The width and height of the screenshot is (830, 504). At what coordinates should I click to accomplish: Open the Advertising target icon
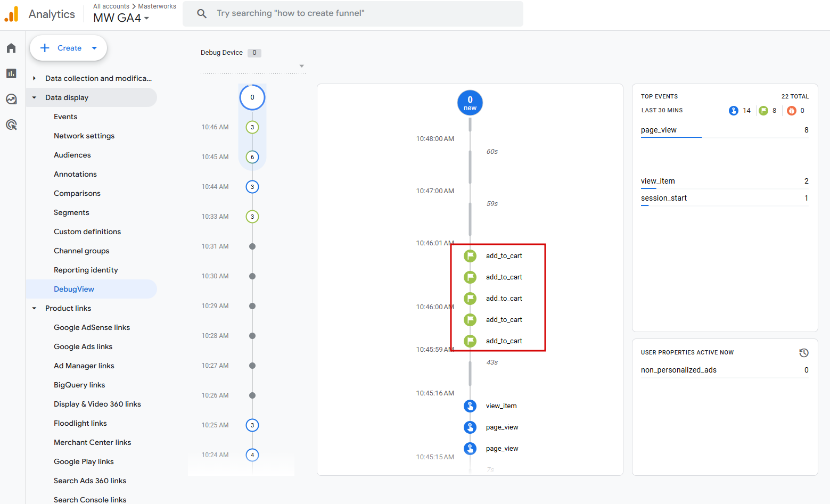[x=11, y=125]
